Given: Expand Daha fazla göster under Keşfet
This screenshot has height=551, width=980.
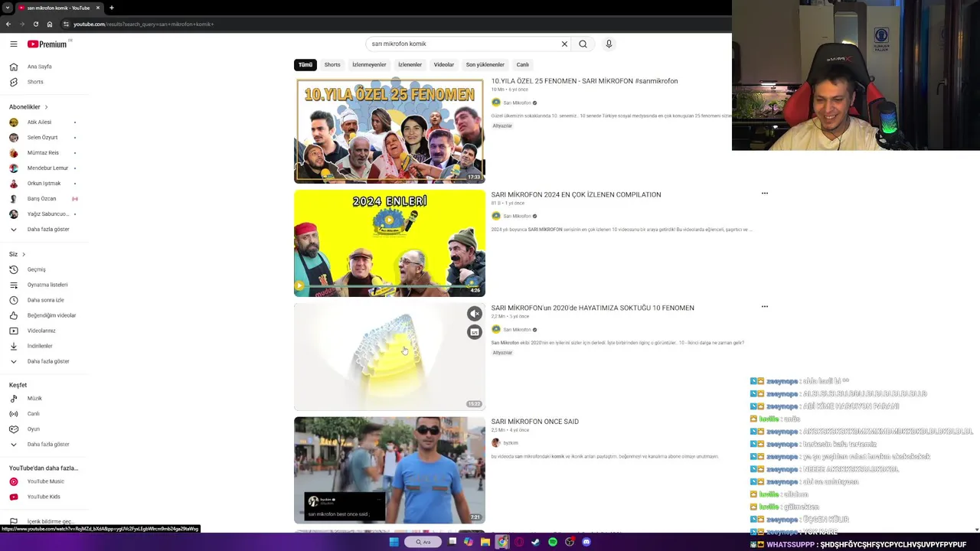Looking at the screenshot, I should (x=48, y=445).
